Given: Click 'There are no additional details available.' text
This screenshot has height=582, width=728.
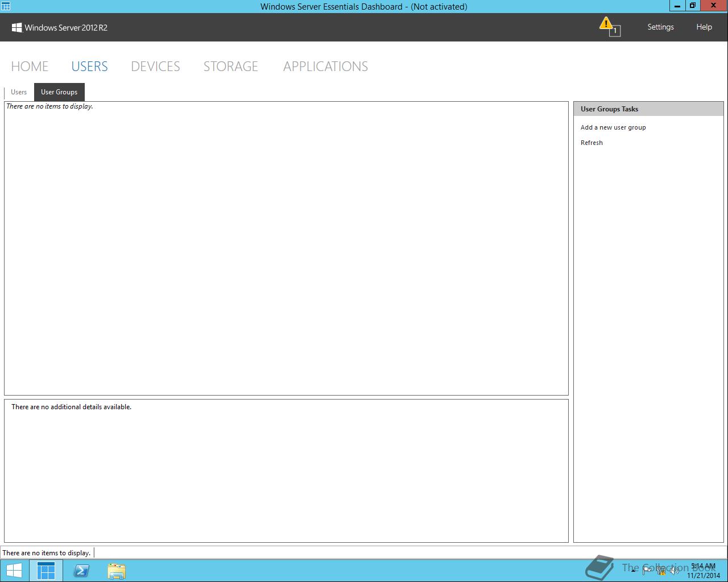Looking at the screenshot, I should point(71,407).
